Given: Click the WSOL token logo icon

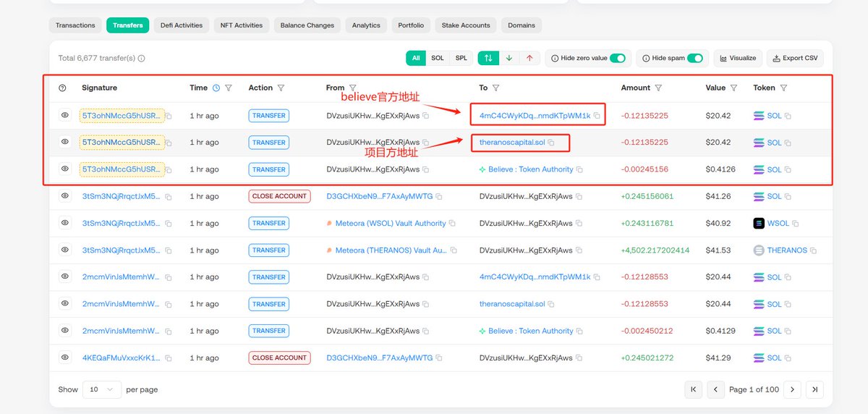Looking at the screenshot, I should [x=759, y=224].
